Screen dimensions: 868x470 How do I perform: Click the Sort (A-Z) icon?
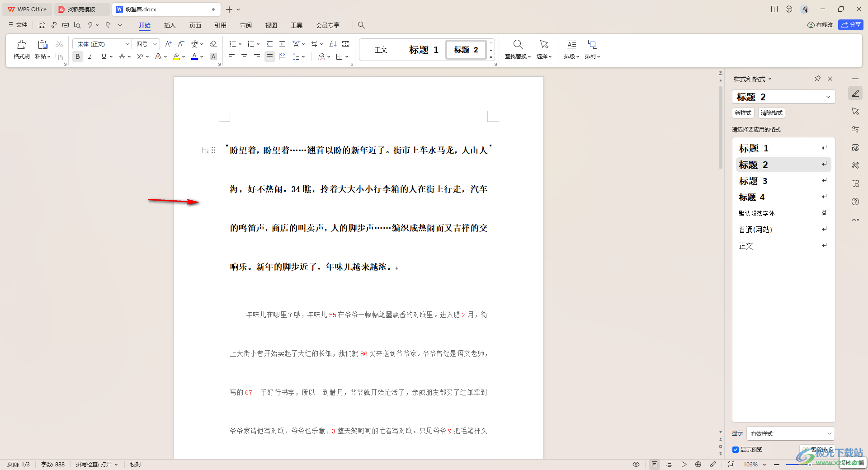(333, 44)
